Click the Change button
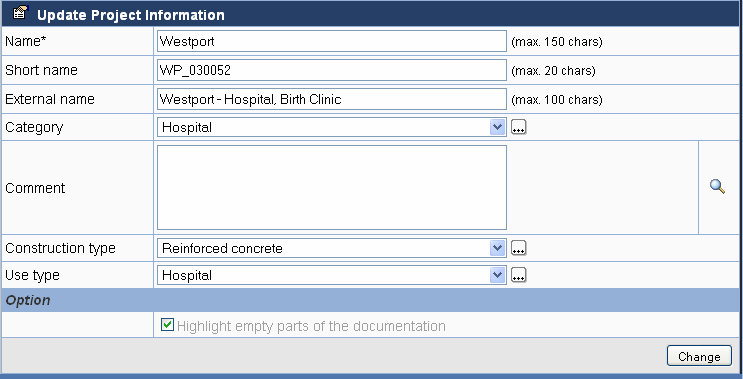 click(x=699, y=356)
